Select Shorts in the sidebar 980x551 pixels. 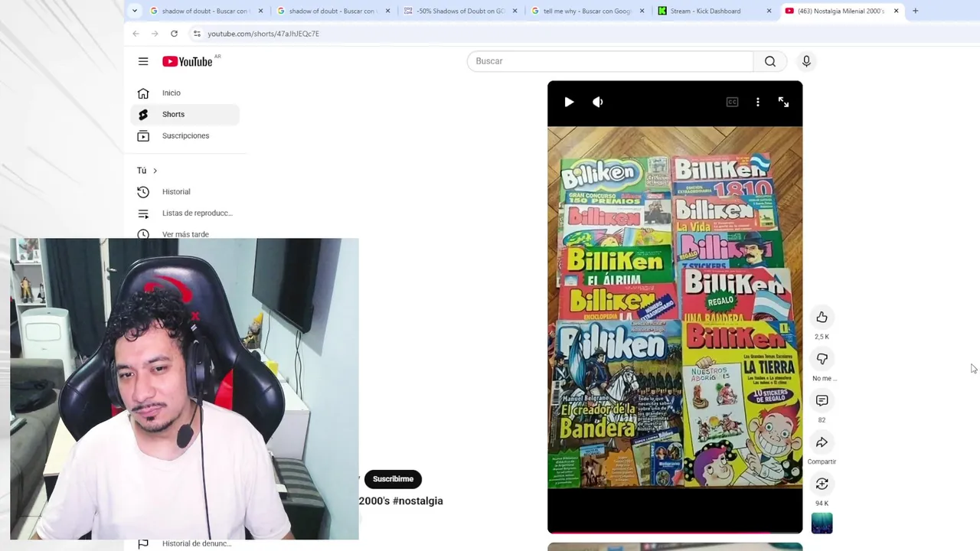[186, 114]
